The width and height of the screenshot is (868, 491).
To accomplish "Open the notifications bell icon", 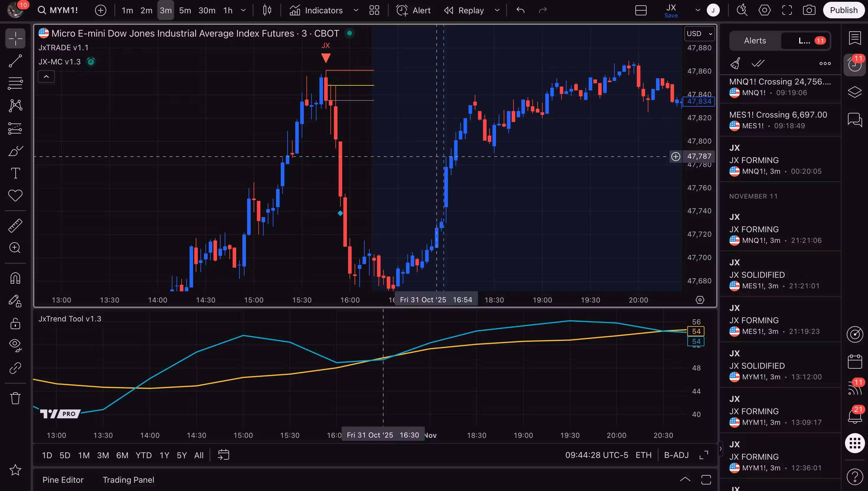I will point(854,416).
